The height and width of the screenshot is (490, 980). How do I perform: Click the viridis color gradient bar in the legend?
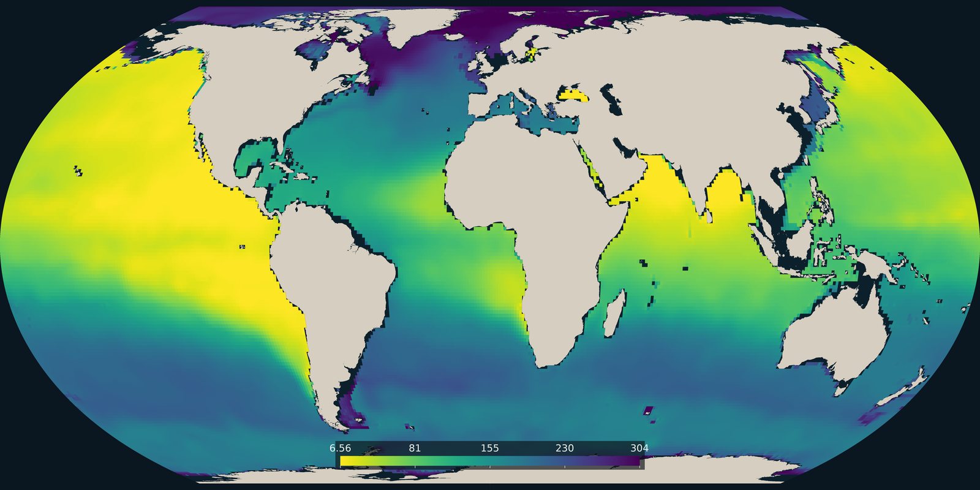click(x=490, y=461)
